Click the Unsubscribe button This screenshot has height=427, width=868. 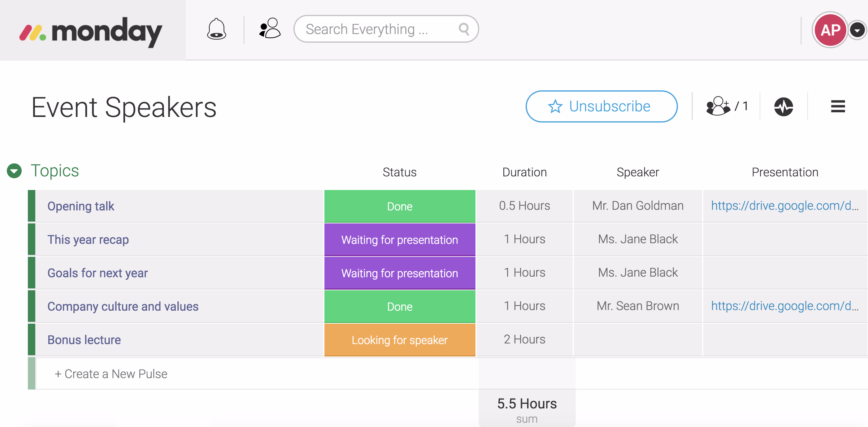point(601,106)
